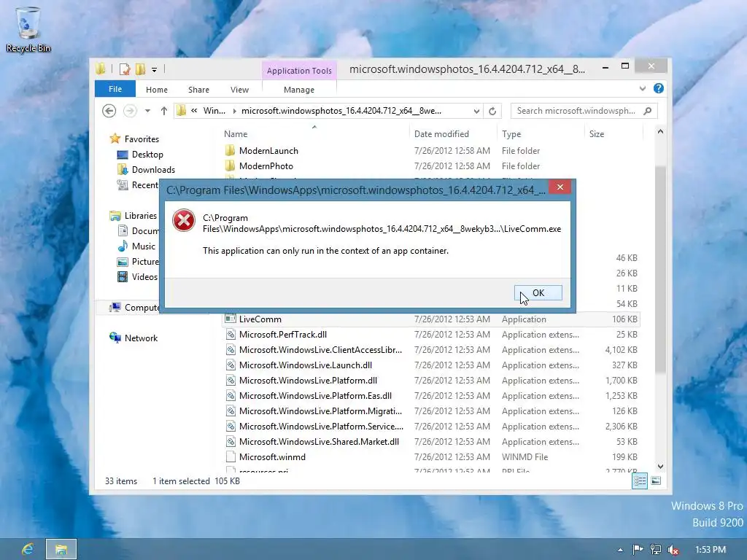747x560 pixels.
Task: Click the search magnifier icon
Action: click(x=648, y=111)
